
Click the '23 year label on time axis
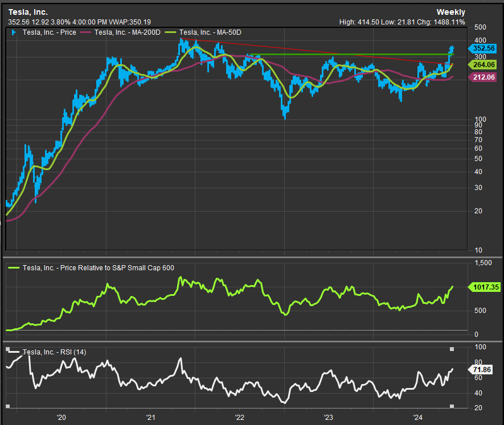click(x=329, y=417)
